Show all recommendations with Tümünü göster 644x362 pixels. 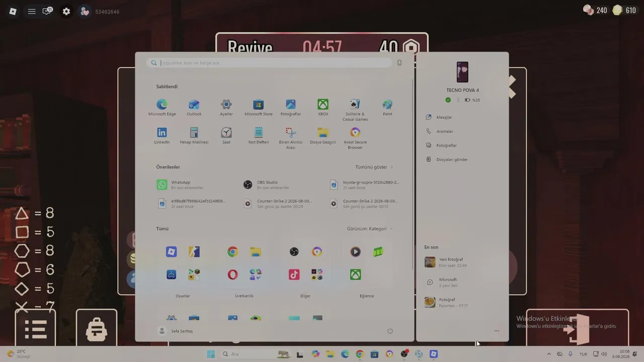tap(374, 167)
